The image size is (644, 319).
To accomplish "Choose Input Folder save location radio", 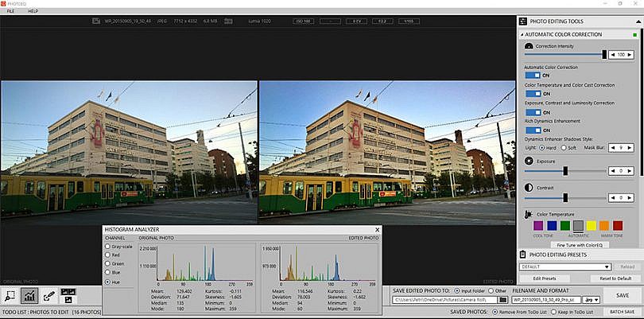I will tap(456, 290).
